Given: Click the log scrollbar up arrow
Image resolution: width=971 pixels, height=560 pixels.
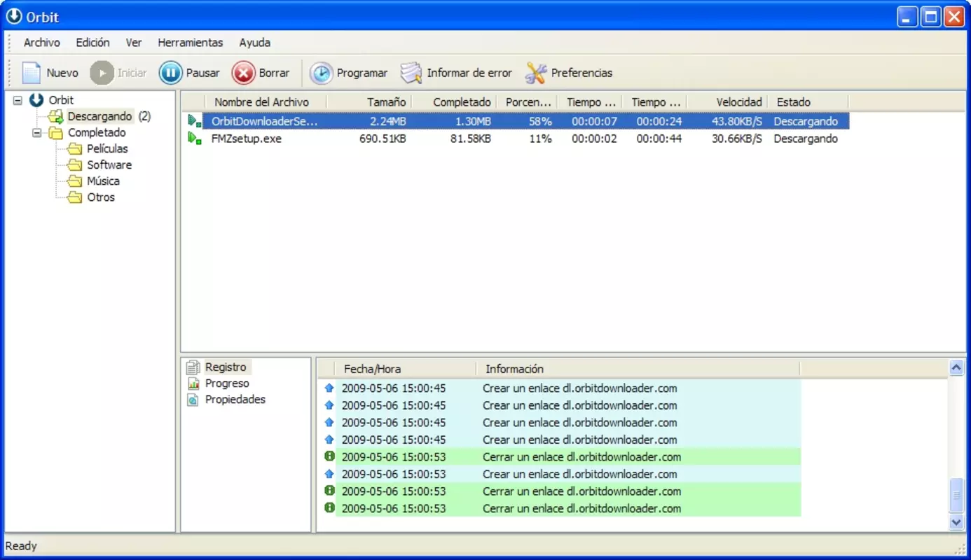Looking at the screenshot, I should click(956, 368).
